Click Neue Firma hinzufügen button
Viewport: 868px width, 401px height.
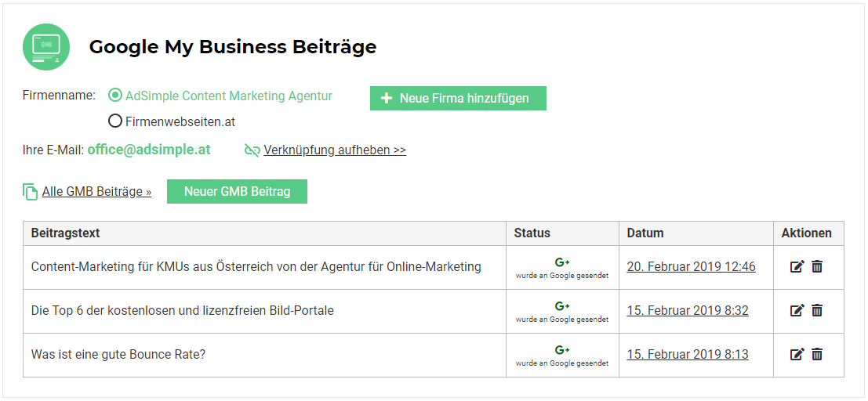coord(458,98)
